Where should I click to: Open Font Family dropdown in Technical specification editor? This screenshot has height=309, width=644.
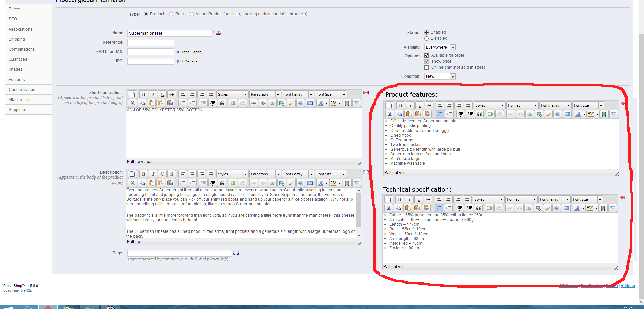point(554,199)
